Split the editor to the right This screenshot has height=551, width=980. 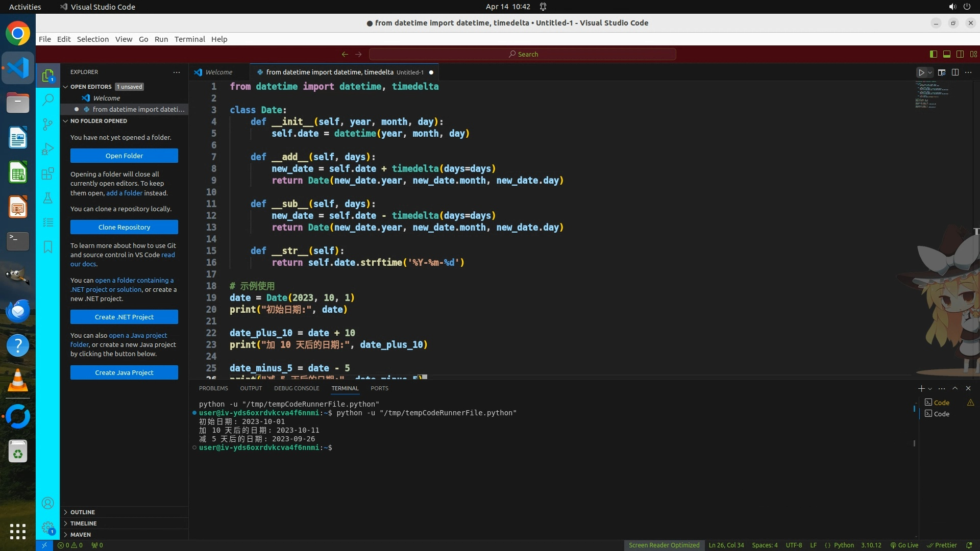[955, 72]
